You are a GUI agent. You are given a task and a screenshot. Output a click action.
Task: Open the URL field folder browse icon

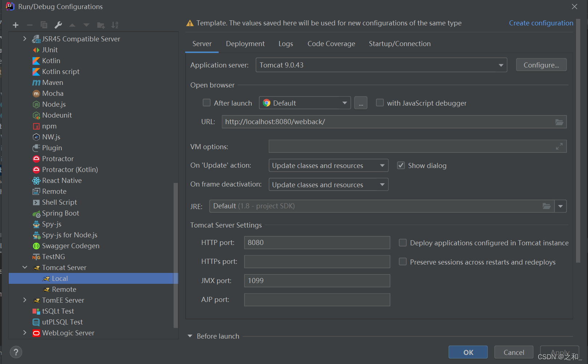[x=559, y=122]
